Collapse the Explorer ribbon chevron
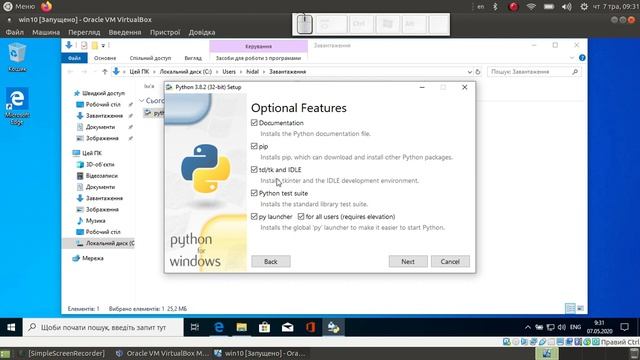Viewport: 640px width, 360px height. [x=571, y=58]
